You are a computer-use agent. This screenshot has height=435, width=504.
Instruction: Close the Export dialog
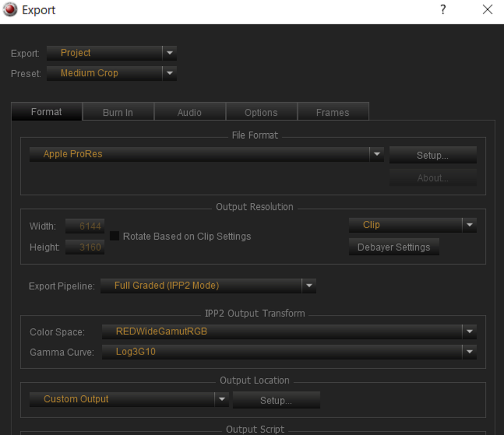pos(487,10)
